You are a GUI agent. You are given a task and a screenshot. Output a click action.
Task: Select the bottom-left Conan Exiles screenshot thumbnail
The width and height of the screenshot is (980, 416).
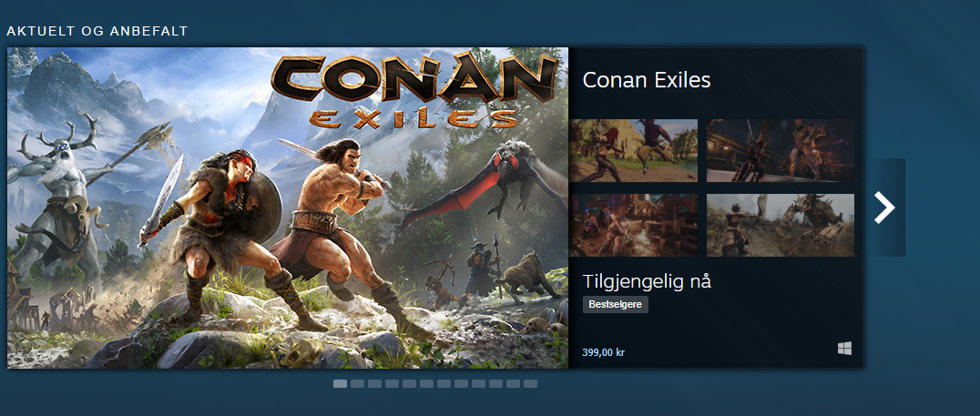point(634,225)
